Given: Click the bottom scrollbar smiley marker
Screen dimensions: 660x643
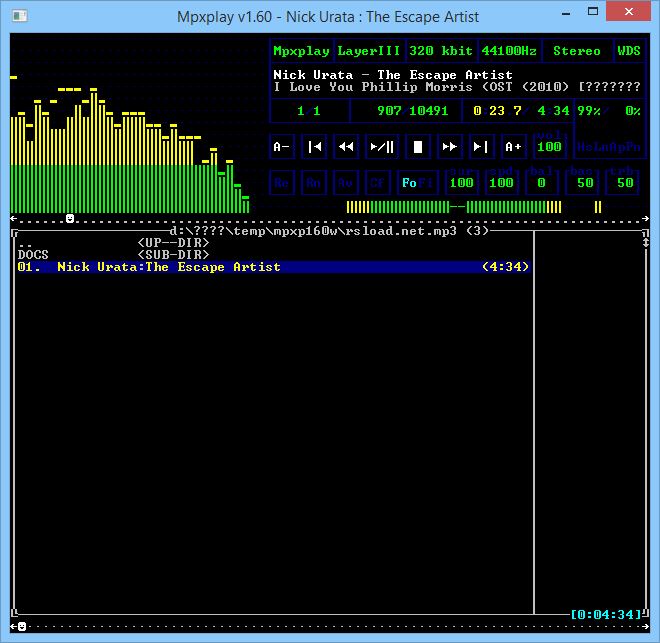Looking at the screenshot, I should point(22,627).
